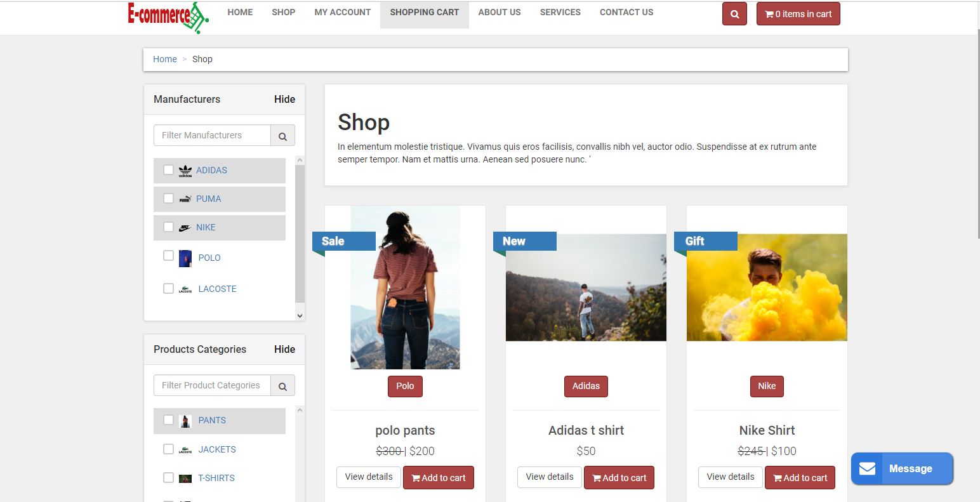980x502 pixels.
Task: Open the ADIDAS manufacturer link
Action: pyautogui.click(x=211, y=170)
